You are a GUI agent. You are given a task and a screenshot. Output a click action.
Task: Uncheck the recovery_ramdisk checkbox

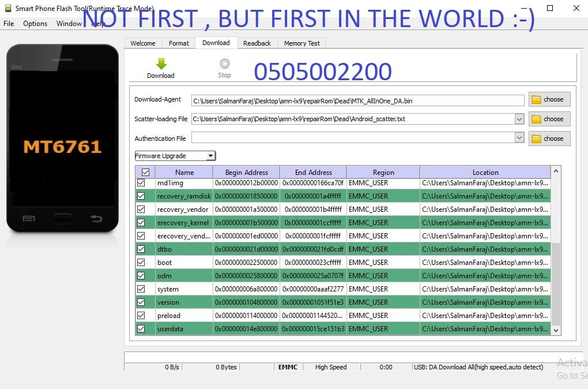141,196
